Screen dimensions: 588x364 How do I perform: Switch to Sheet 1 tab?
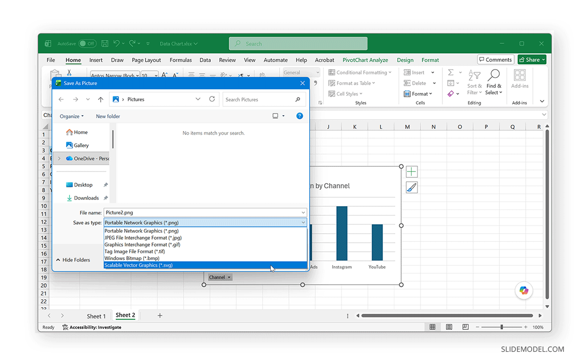(96, 316)
